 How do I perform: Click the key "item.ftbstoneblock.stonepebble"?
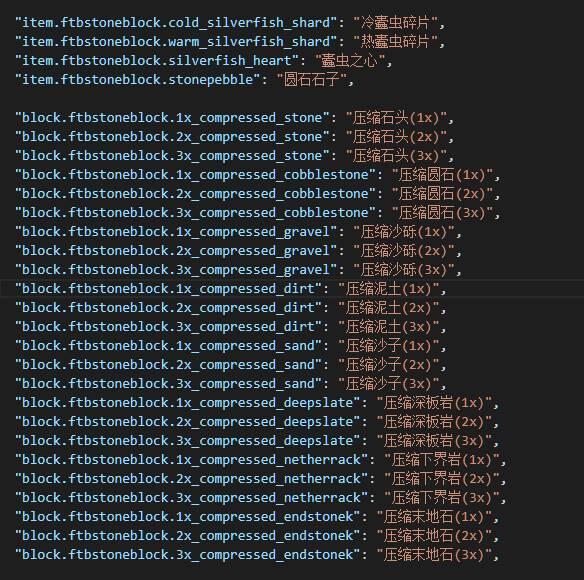[x=138, y=80]
